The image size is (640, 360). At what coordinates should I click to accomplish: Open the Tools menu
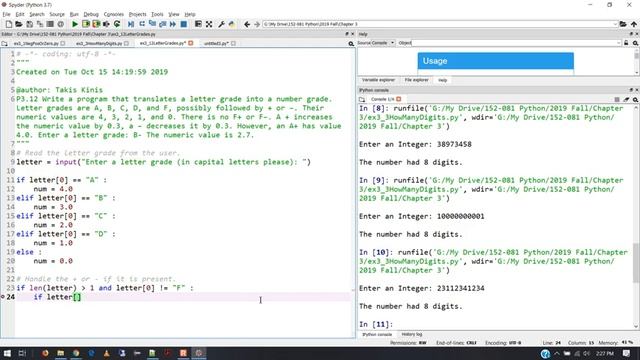(157, 14)
